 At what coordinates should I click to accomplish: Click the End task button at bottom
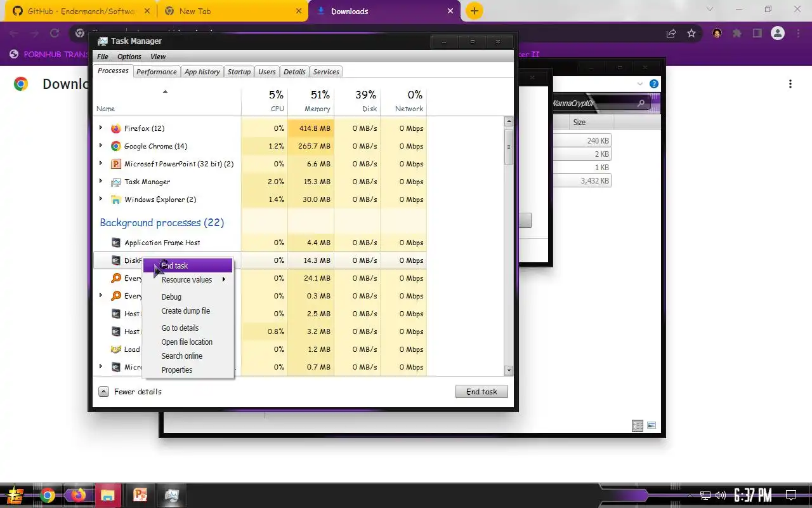click(x=481, y=392)
